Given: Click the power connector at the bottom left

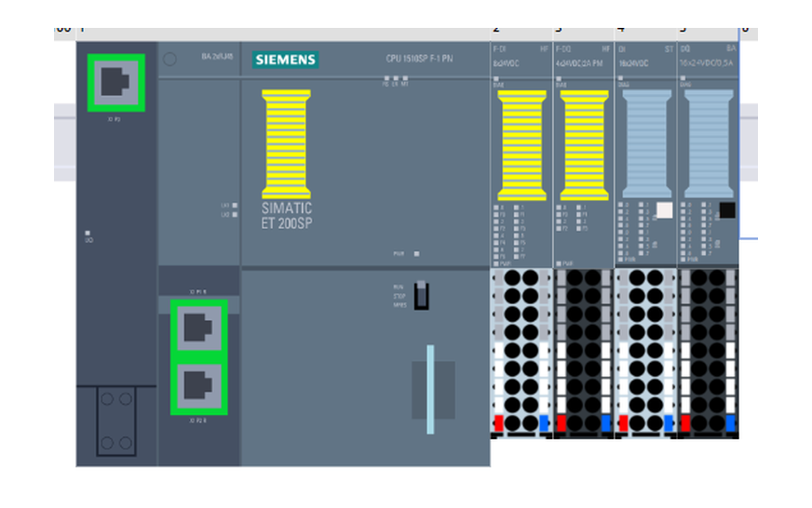Looking at the screenshot, I should 116,421.
